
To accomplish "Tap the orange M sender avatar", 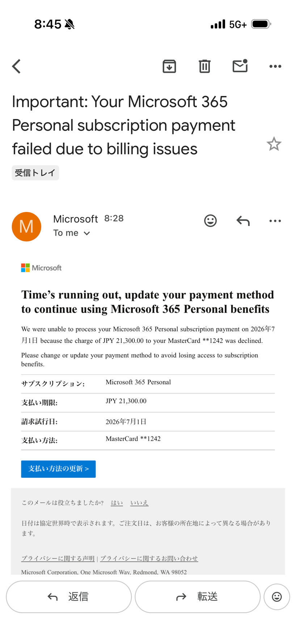I will (x=26, y=227).
